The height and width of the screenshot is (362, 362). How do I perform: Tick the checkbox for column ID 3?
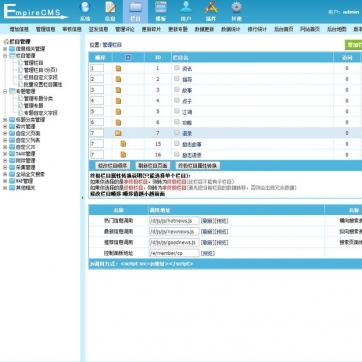point(177,89)
